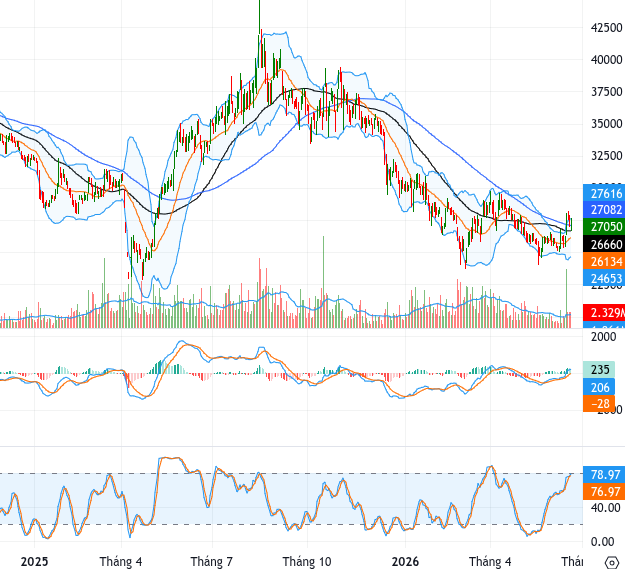625x569 pixels.
Task: Click the 0.00 stochastic axis value
Action: tap(605, 541)
